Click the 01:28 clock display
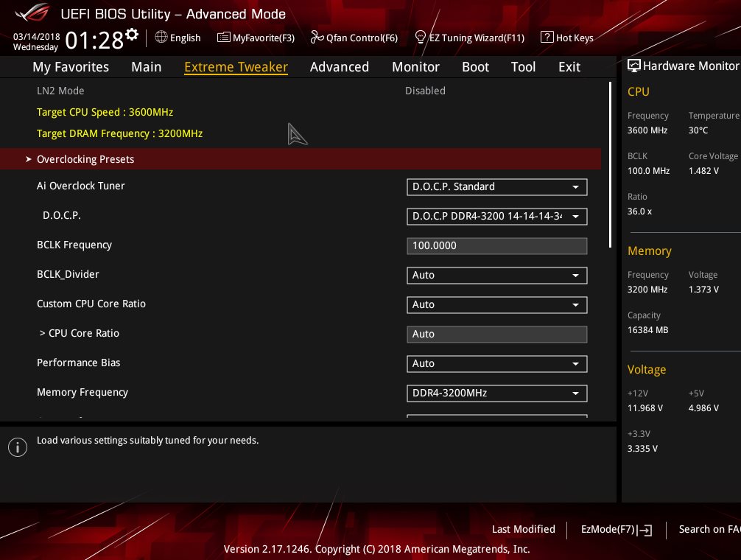Screen dimensions: 741x560 [x=94, y=41]
